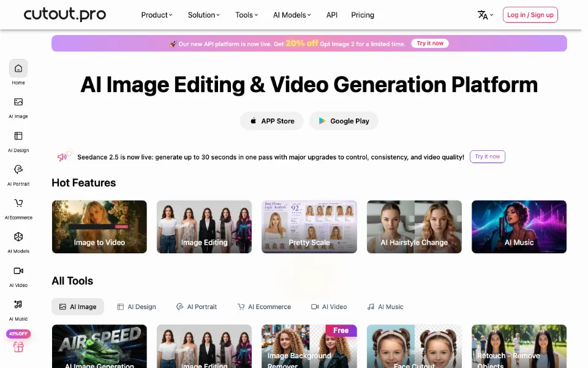Click Try it now beside the Seedance announcement

pos(488,156)
